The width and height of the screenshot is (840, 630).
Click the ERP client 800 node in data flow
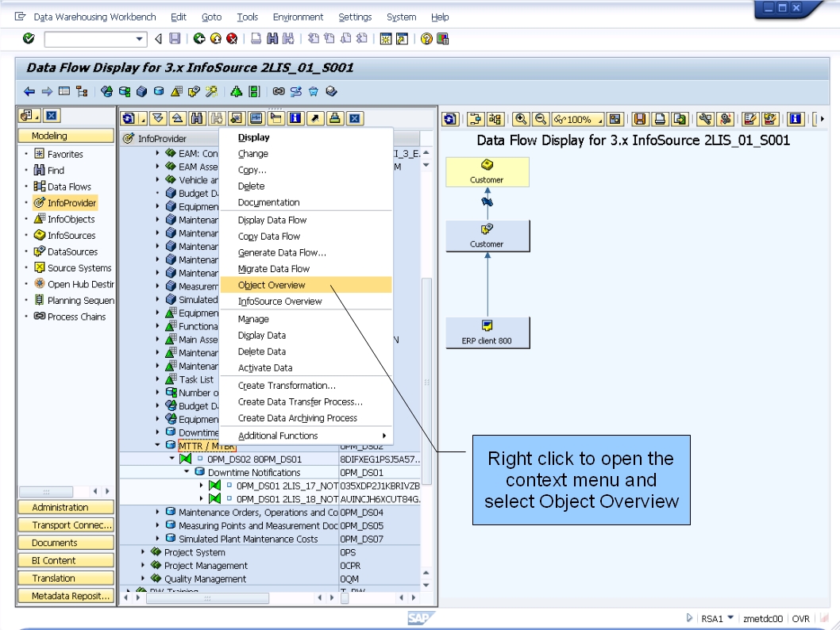coord(487,332)
